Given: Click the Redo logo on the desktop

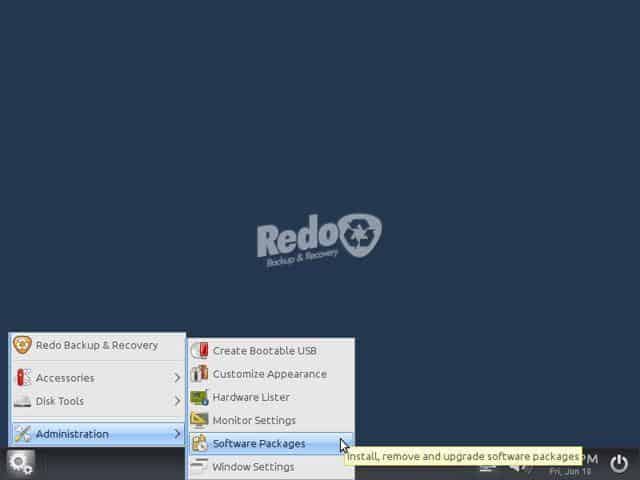Looking at the screenshot, I should click(x=319, y=240).
